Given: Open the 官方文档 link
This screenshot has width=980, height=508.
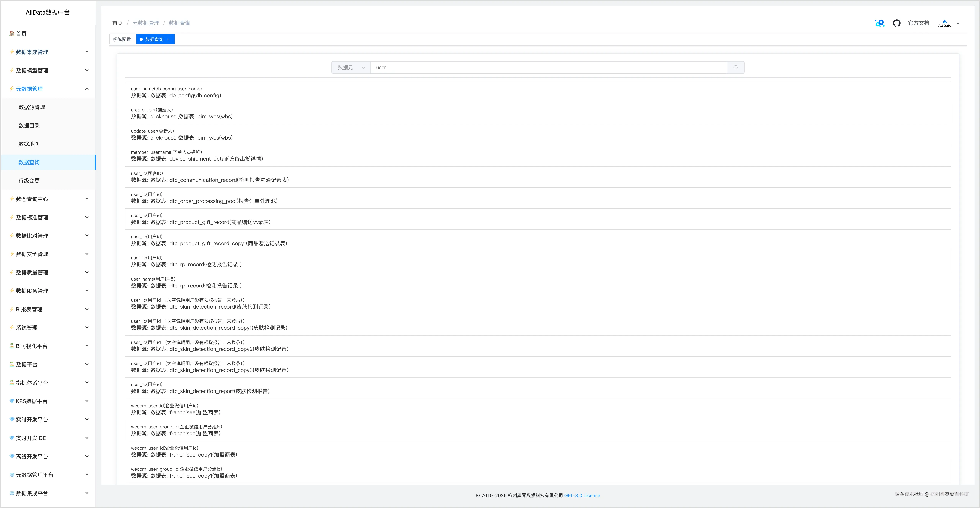Looking at the screenshot, I should pos(918,23).
